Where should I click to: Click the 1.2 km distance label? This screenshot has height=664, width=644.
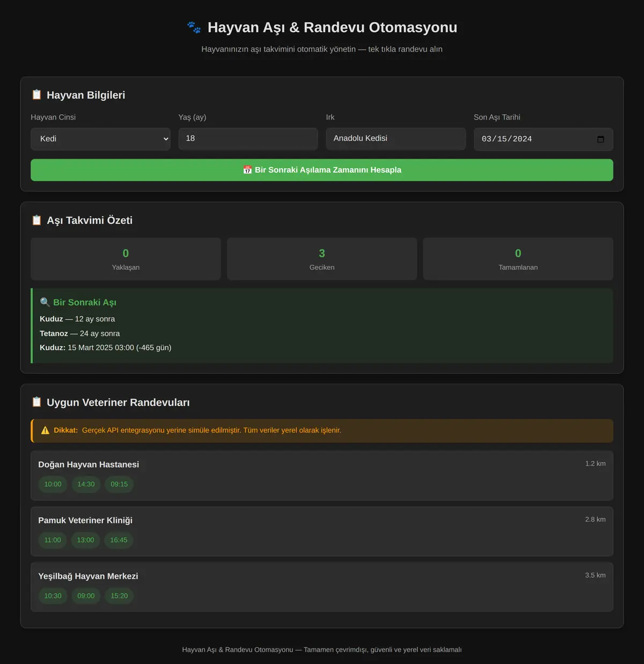(595, 463)
